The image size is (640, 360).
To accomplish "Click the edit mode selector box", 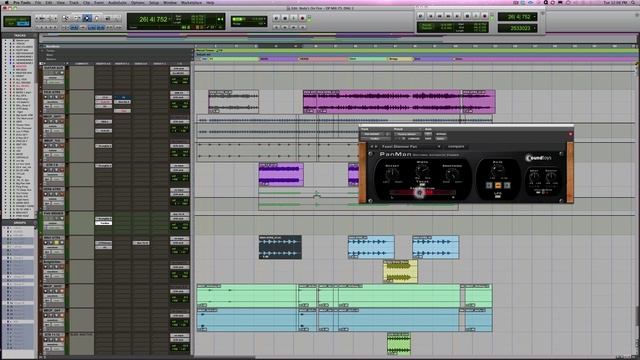I will point(17,21).
